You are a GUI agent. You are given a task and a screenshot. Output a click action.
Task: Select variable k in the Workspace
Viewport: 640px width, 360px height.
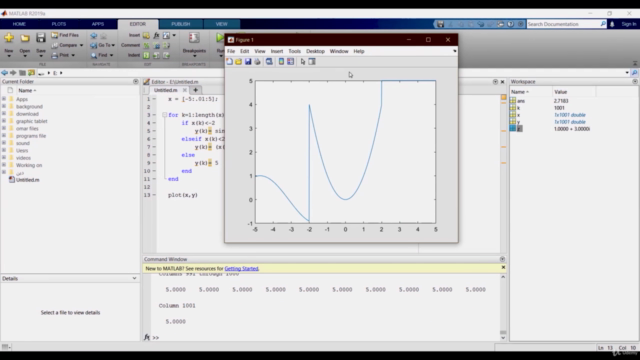[518, 108]
